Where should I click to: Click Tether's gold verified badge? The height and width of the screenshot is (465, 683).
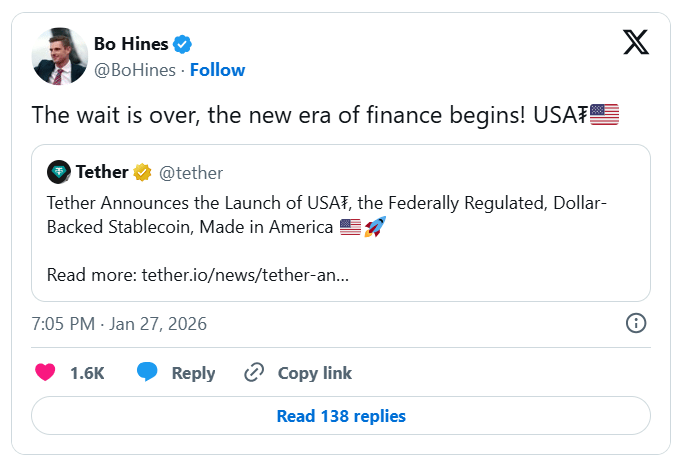click(x=142, y=172)
